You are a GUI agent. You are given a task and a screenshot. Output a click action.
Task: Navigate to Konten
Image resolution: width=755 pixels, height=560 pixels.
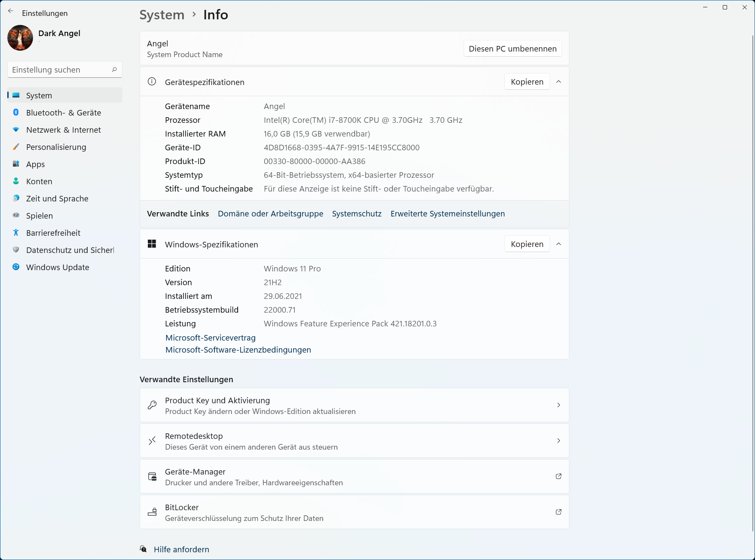coord(65,181)
